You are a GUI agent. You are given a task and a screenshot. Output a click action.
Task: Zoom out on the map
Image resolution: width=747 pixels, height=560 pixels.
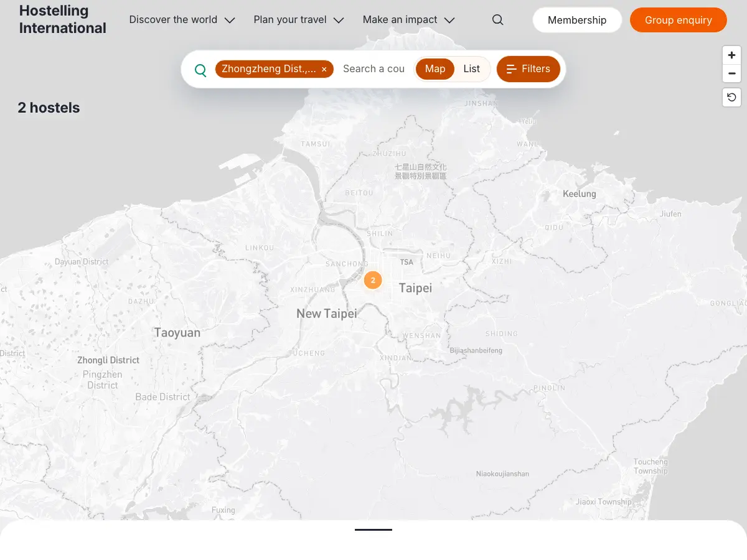coord(731,73)
